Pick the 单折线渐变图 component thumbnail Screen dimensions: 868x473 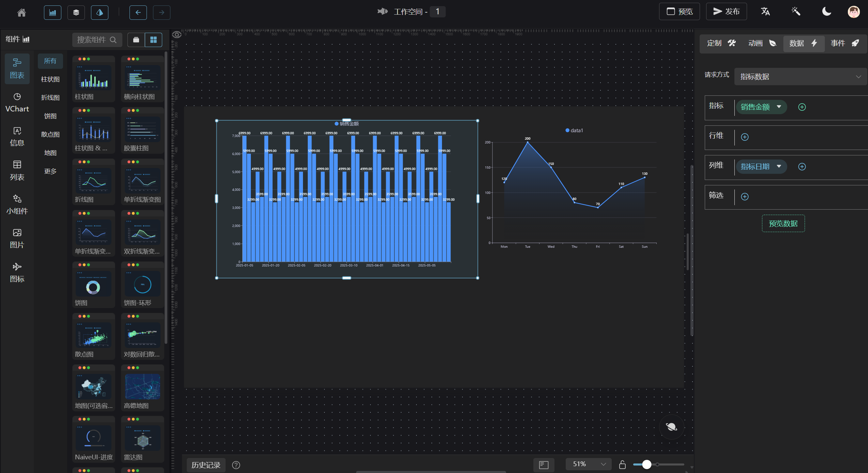(x=142, y=182)
